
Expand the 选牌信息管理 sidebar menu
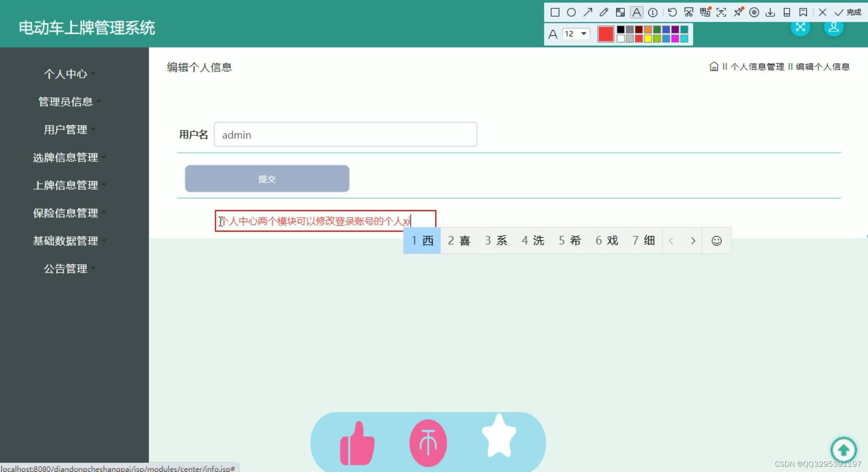69,157
